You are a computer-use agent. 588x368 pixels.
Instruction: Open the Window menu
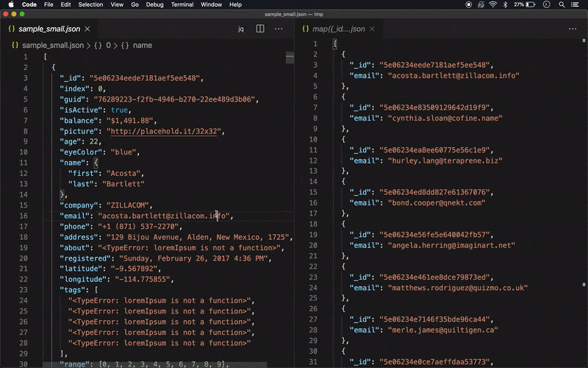point(211,4)
